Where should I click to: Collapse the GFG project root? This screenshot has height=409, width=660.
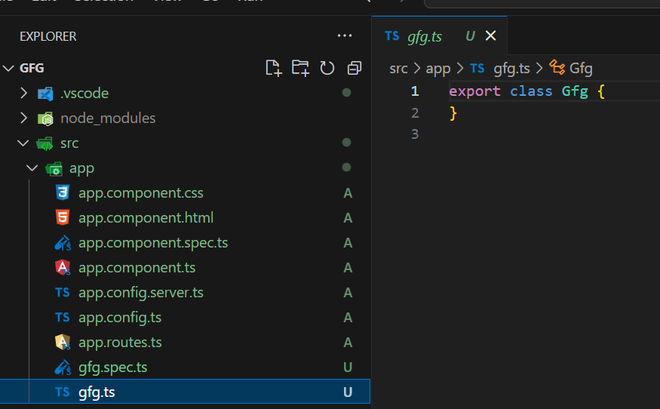tap(9, 68)
